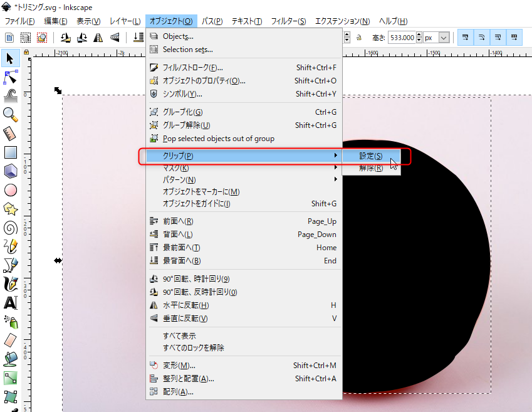Click the 高さ height spinner arrows
This screenshot has width=532, height=412.
click(x=419, y=38)
